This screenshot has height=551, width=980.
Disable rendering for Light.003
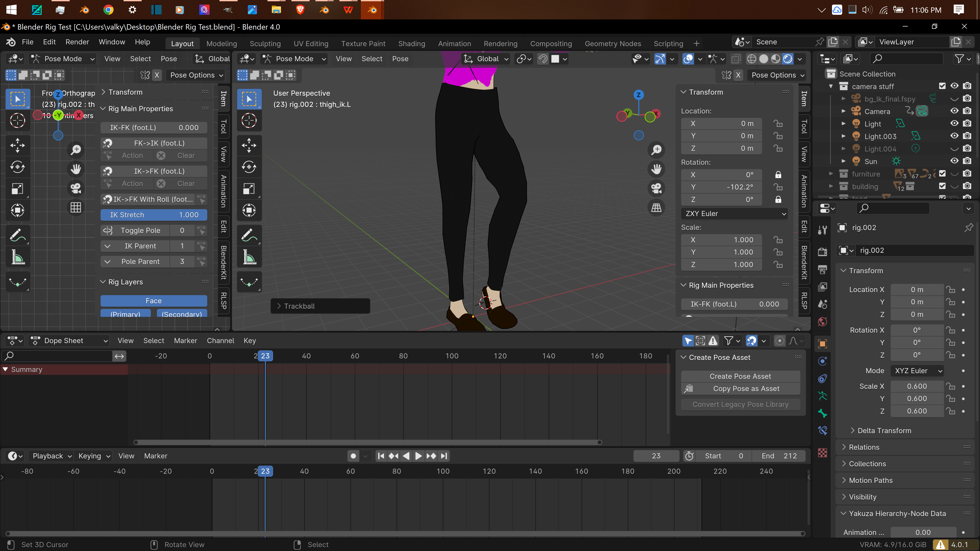point(967,136)
